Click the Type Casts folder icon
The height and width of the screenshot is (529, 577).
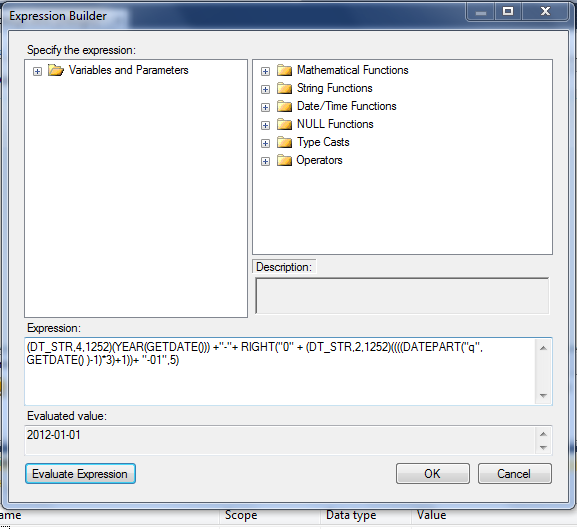click(x=284, y=142)
